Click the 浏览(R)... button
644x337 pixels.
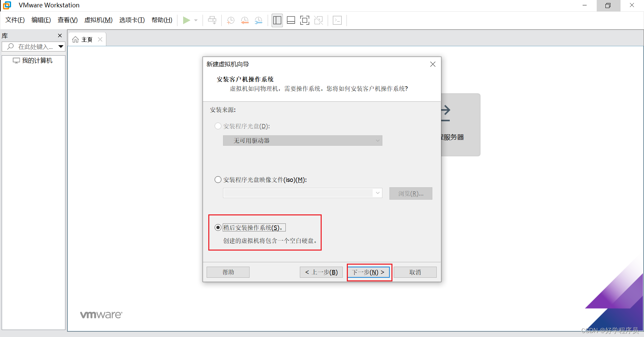[411, 194]
